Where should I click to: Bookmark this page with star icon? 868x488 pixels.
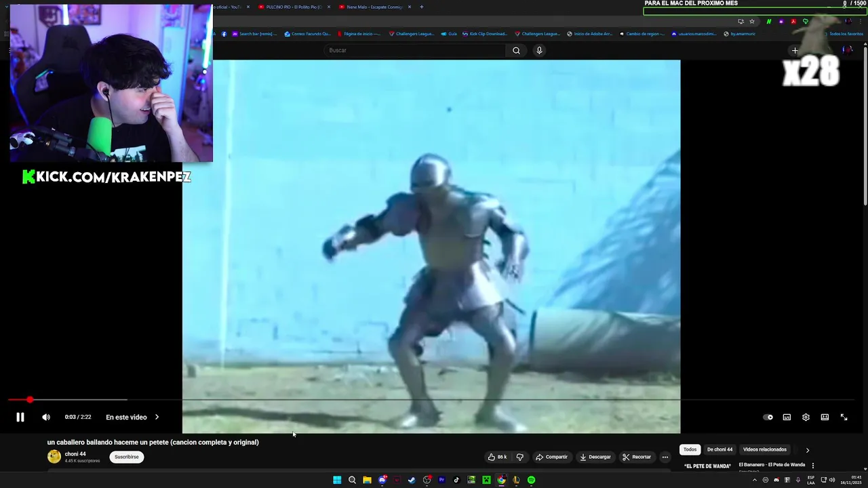point(752,21)
